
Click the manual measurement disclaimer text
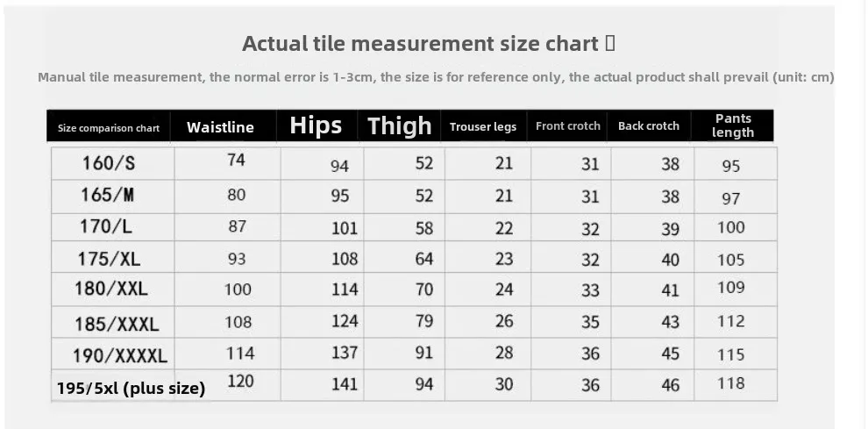pos(436,77)
